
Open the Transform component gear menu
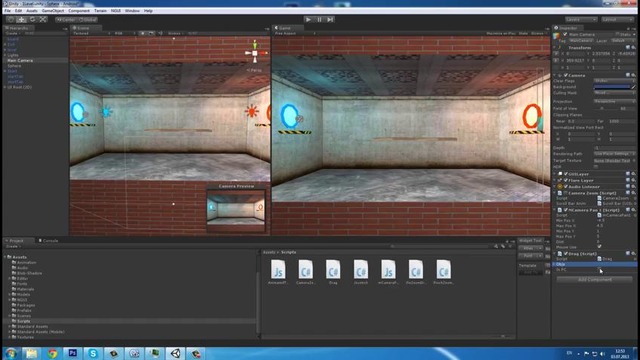(633, 48)
